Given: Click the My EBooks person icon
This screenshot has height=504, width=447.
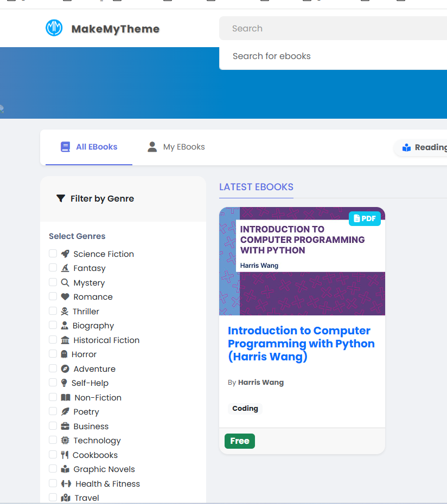Looking at the screenshot, I should [152, 147].
